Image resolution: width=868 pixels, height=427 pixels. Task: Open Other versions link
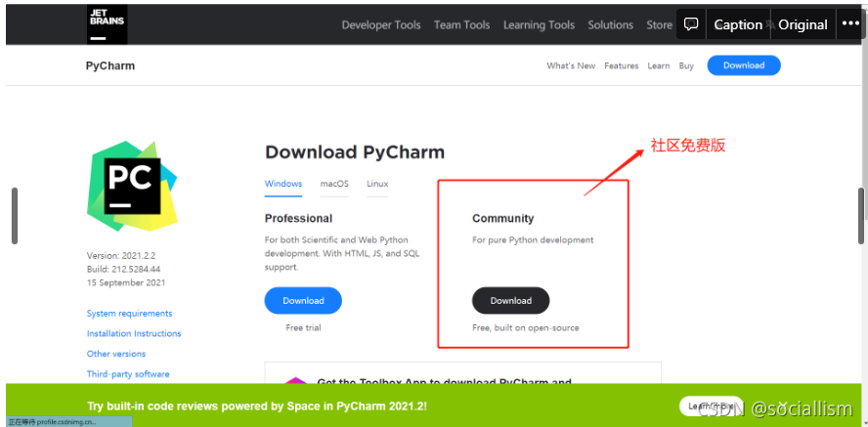116,354
